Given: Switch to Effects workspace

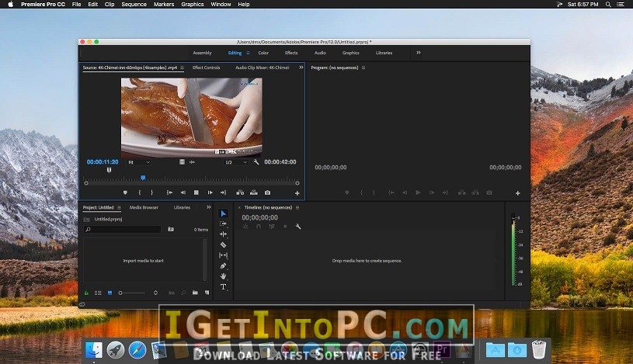Looking at the screenshot, I should (291, 53).
